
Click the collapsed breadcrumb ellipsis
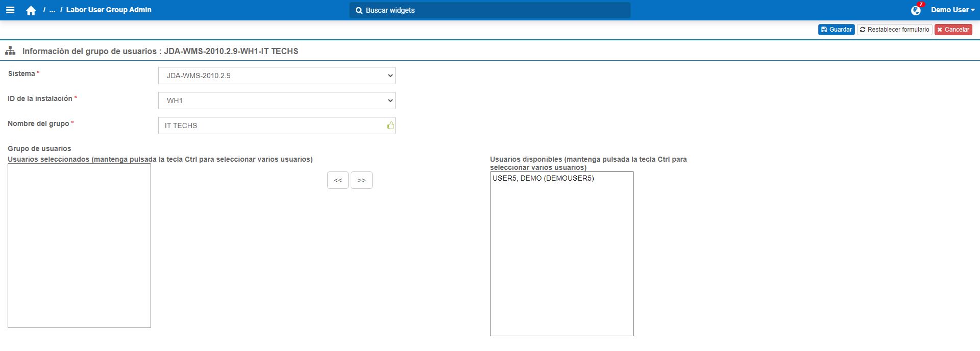click(x=52, y=10)
